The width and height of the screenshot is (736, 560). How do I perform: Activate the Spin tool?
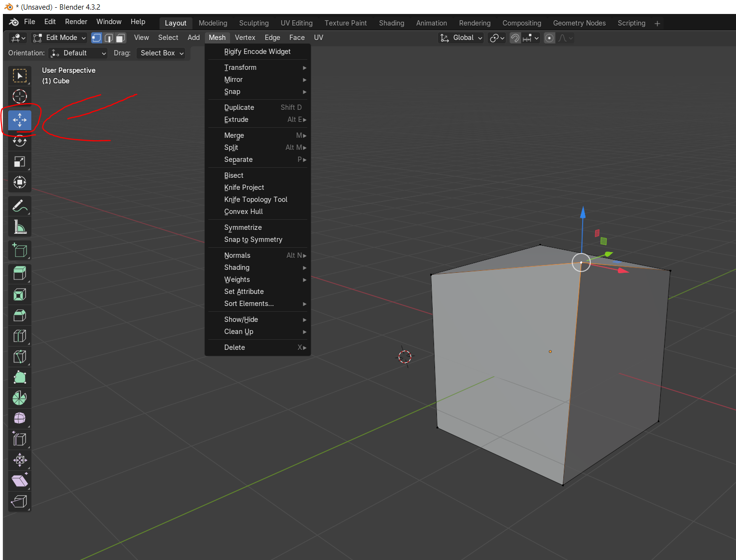pos(19,398)
